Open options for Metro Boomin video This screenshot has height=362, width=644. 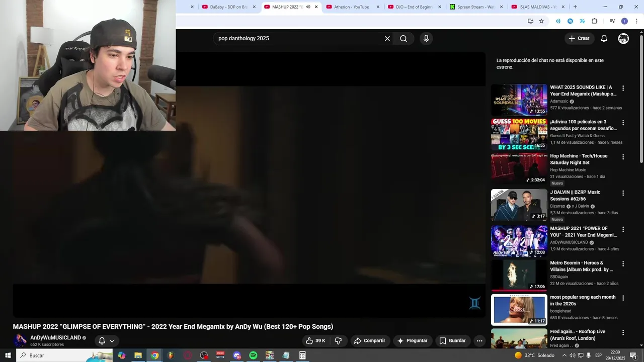click(x=623, y=263)
